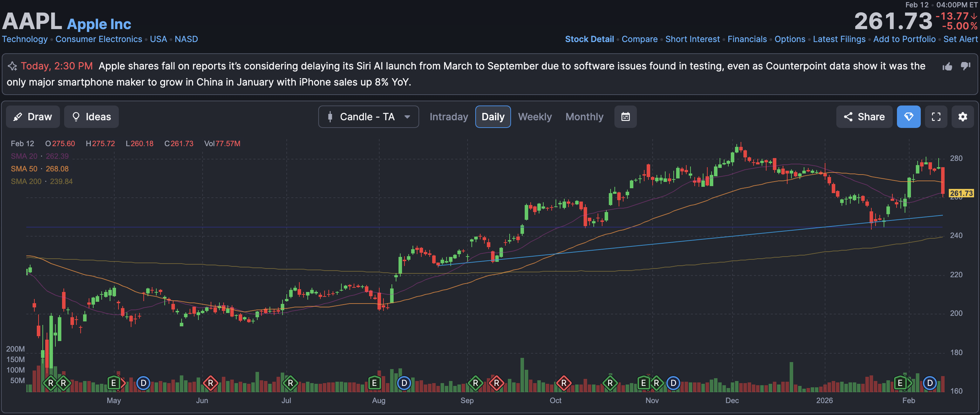Viewport: 980px width, 415px height.
Task: Switch chart to Weekly timeframe
Action: [535, 117]
